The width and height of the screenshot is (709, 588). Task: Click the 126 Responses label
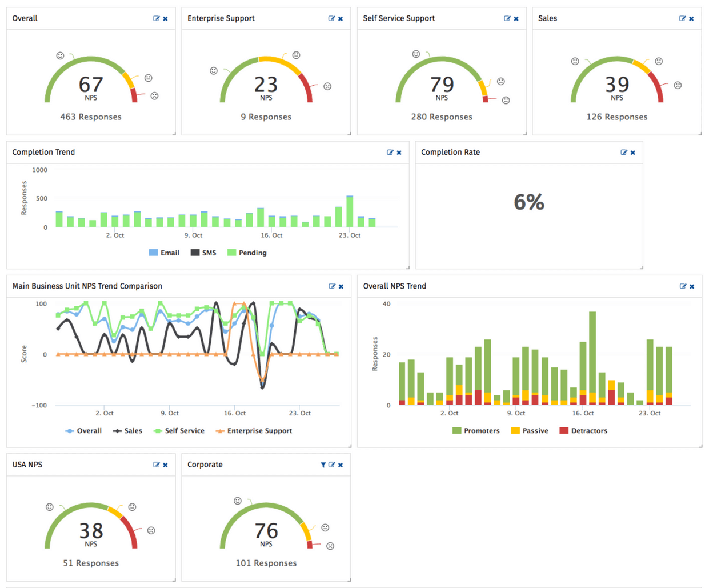pyautogui.click(x=617, y=117)
